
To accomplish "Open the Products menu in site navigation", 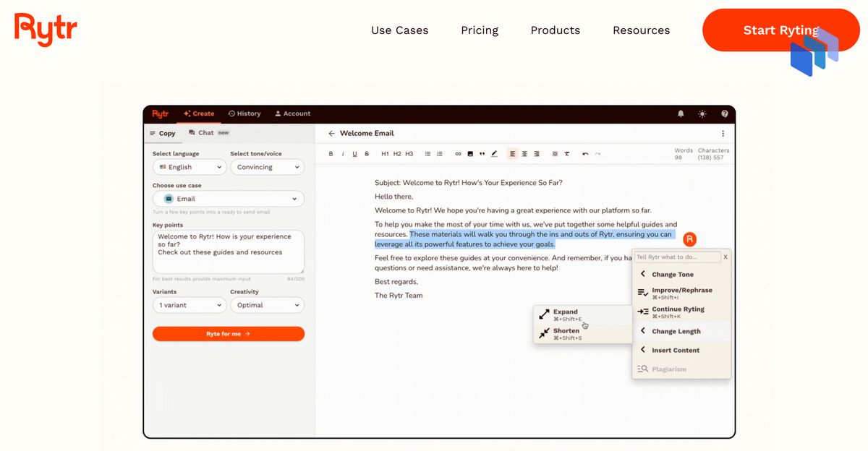I will pyautogui.click(x=556, y=30).
